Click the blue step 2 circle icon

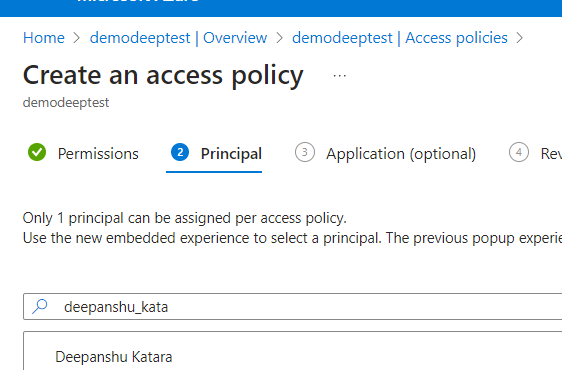180,152
